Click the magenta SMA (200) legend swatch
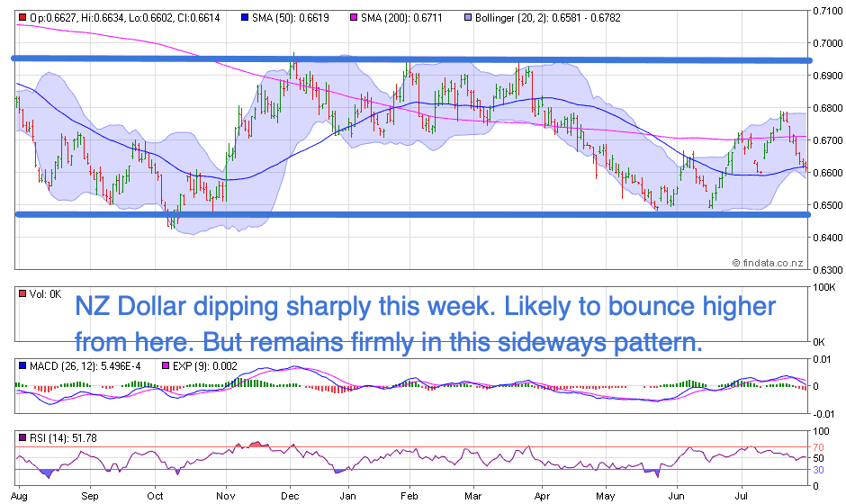This screenshot has height=504, width=846. coord(354,18)
